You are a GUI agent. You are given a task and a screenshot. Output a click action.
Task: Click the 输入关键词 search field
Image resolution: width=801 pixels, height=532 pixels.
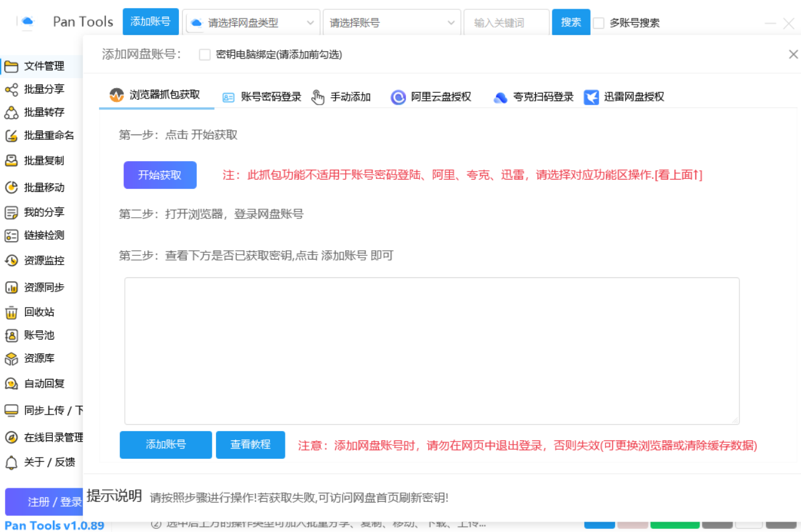[506, 23]
